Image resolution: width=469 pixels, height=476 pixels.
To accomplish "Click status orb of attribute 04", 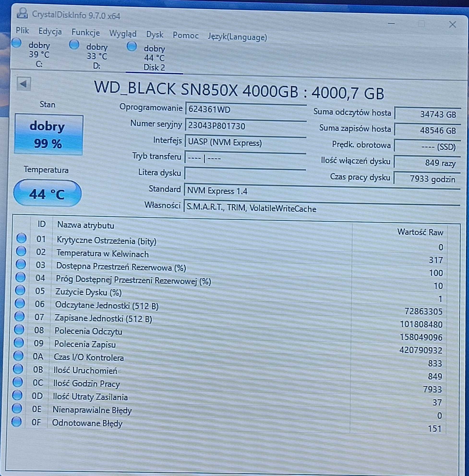I will [x=21, y=277].
